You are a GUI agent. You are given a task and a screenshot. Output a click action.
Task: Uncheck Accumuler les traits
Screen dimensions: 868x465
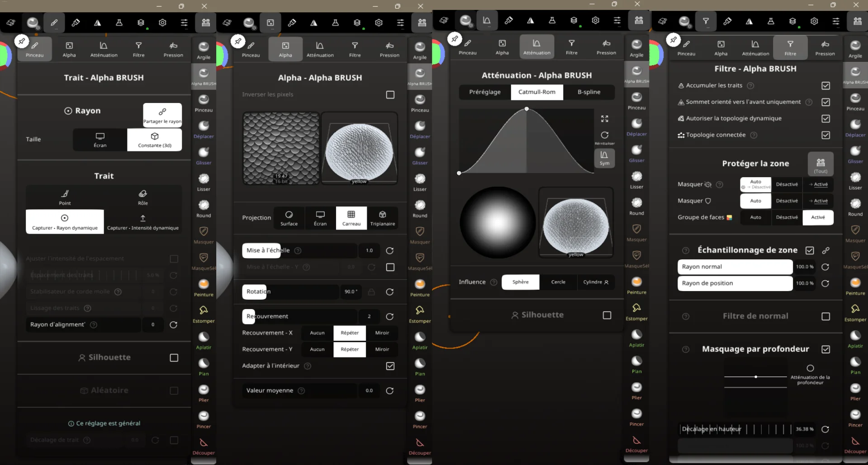click(825, 86)
